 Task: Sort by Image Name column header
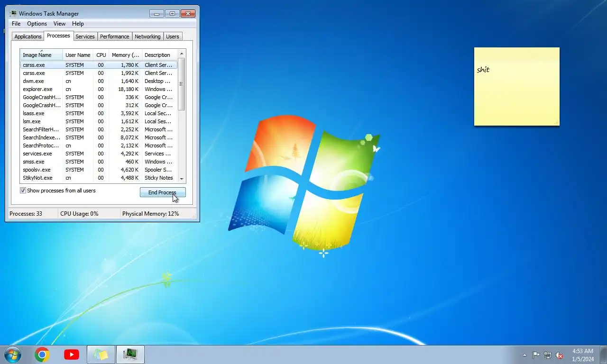(x=41, y=55)
